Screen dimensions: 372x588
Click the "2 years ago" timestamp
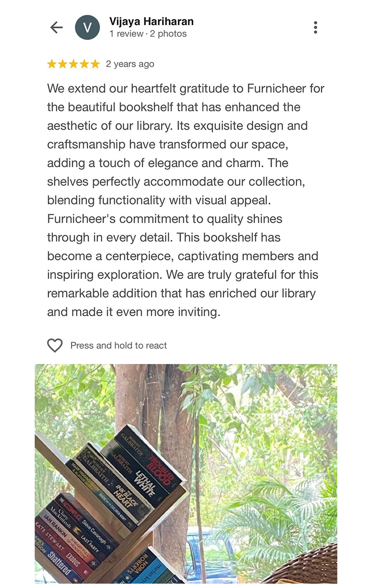pyautogui.click(x=130, y=64)
